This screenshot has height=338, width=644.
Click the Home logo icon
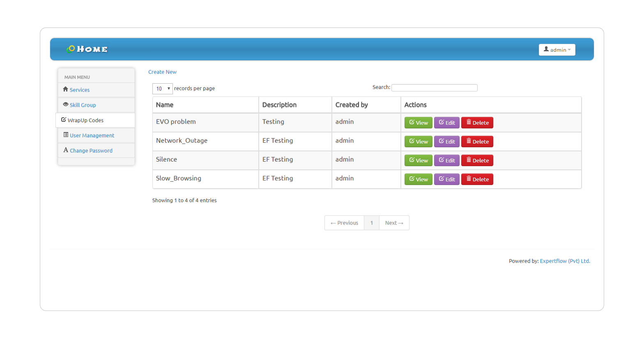[71, 49]
